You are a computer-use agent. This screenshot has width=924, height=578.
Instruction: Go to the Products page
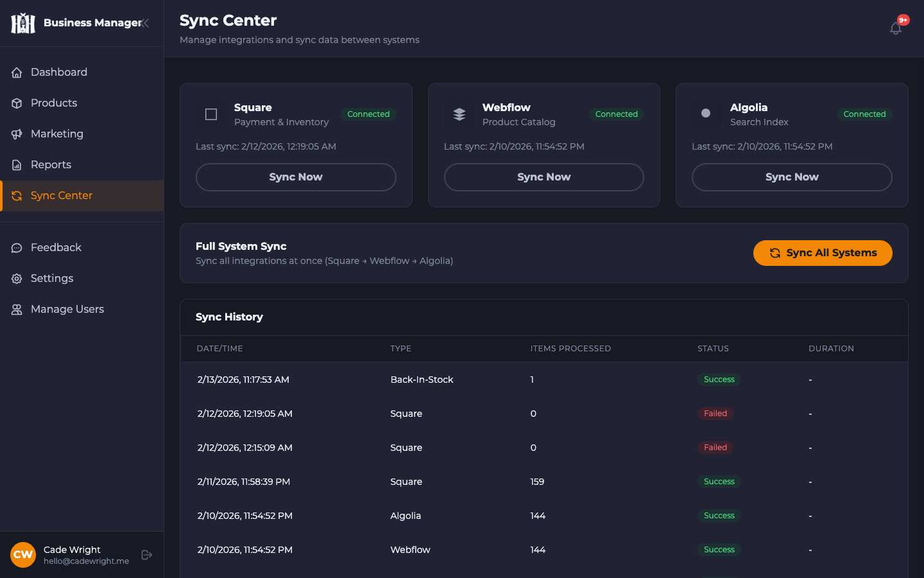click(x=82, y=103)
